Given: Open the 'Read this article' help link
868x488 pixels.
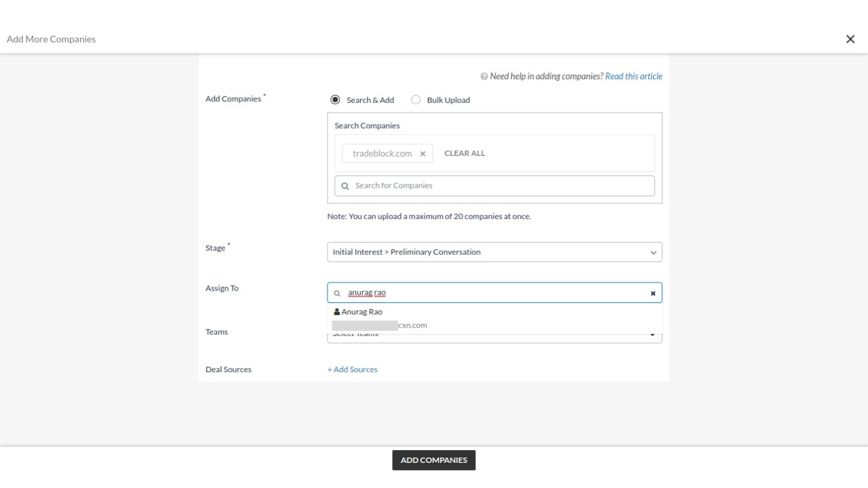Looking at the screenshot, I should click(633, 77).
